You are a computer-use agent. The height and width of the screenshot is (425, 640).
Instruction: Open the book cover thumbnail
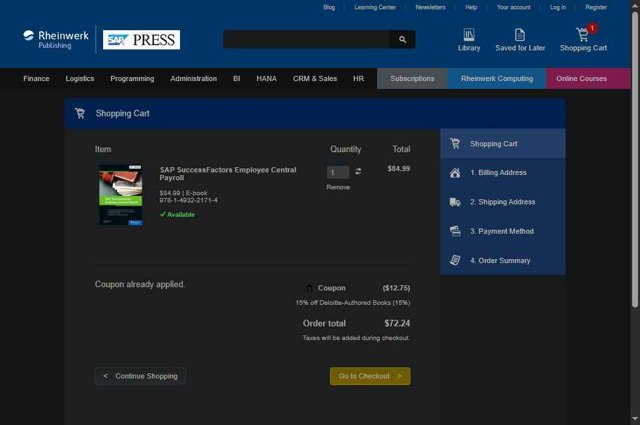(121, 195)
